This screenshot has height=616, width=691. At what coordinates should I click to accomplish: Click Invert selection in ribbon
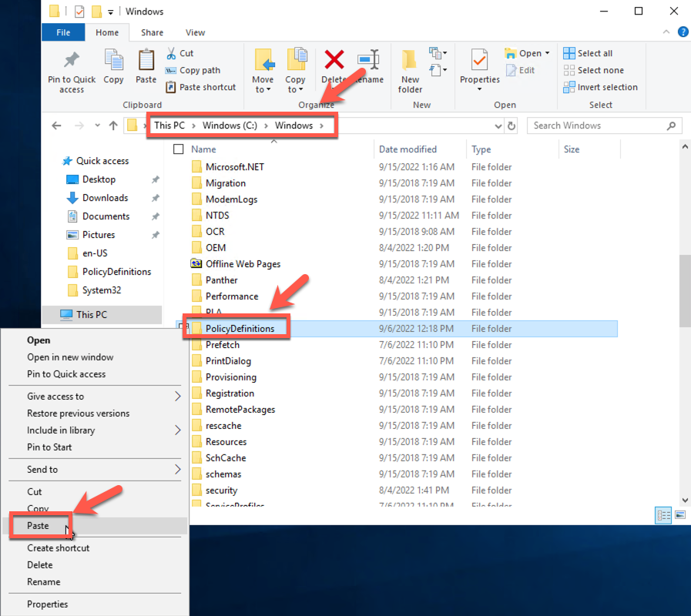[600, 87]
